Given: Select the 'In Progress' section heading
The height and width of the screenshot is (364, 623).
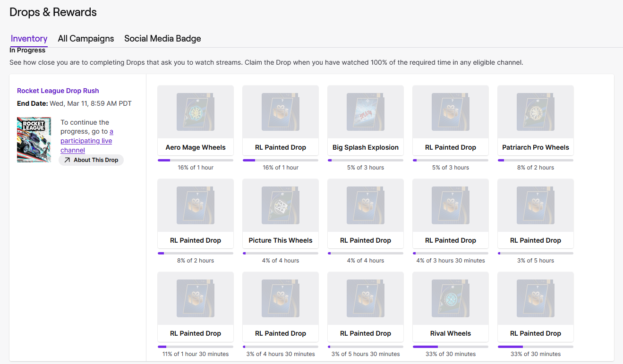Looking at the screenshot, I should [x=27, y=50].
